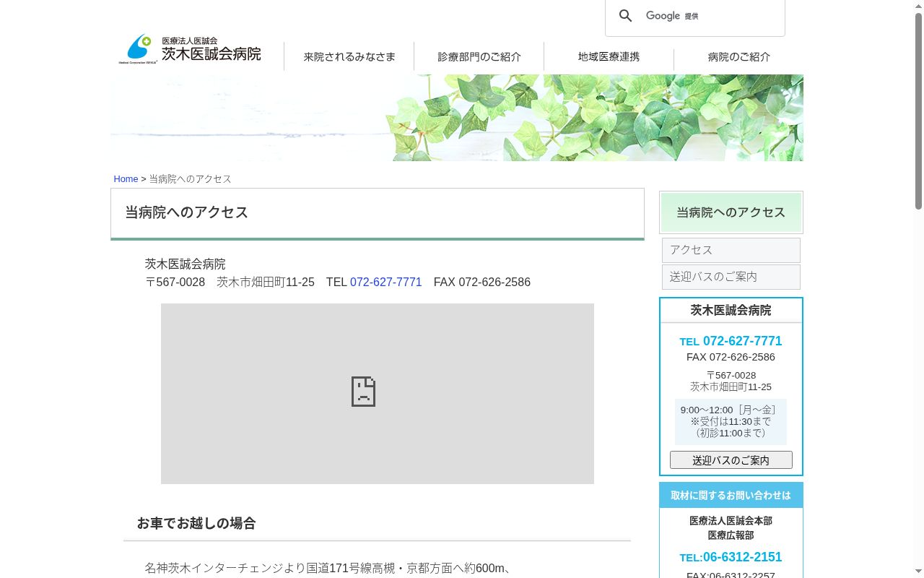Click the お車でお越しの場合 heading
924x578 pixels.
pos(196,523)
